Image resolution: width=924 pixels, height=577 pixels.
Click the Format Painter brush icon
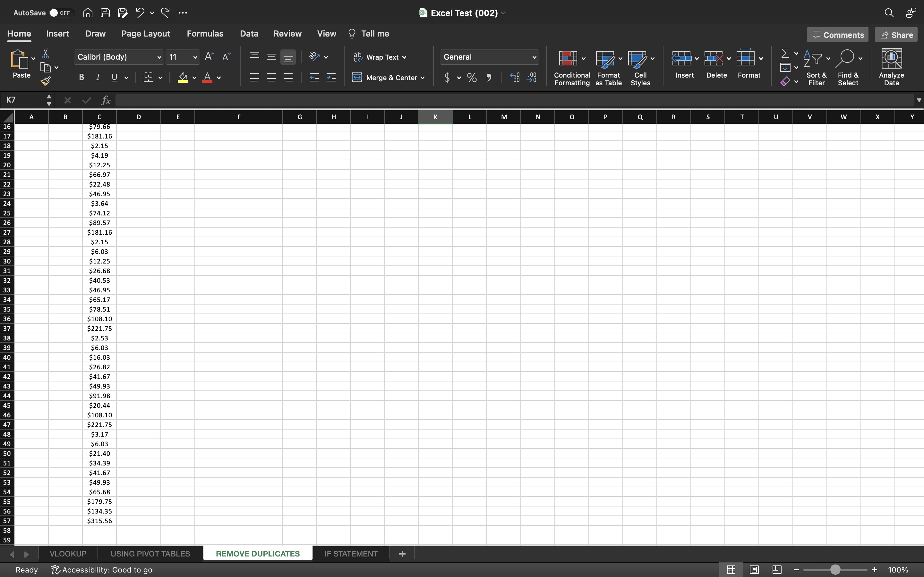46,81
